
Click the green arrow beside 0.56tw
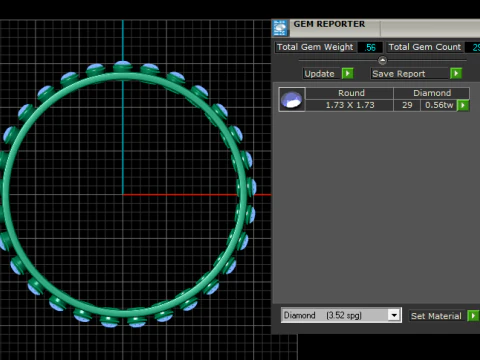tap(463, 105)
